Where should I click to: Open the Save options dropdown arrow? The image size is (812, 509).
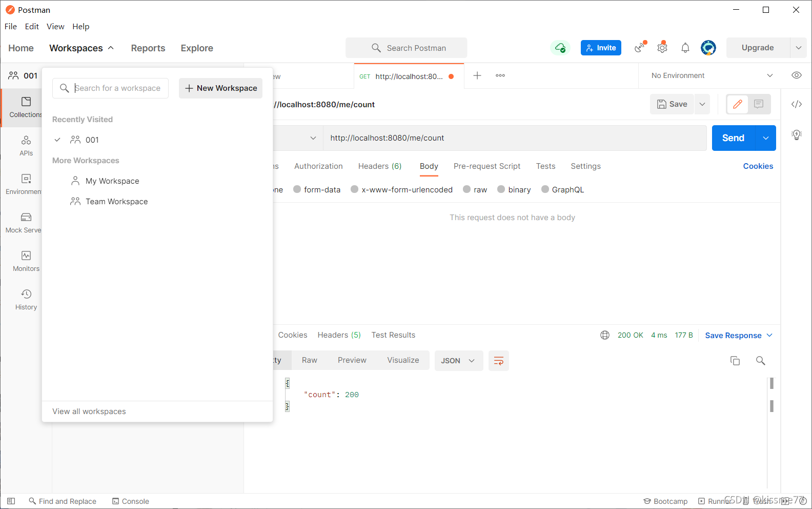pyautogui.click(x=702, y=104)
